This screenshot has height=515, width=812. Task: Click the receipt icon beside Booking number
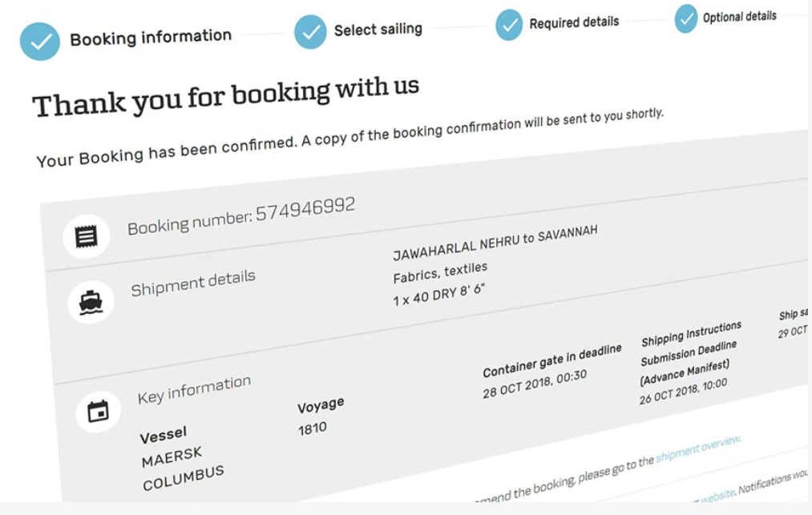click(x=87, y=236)
